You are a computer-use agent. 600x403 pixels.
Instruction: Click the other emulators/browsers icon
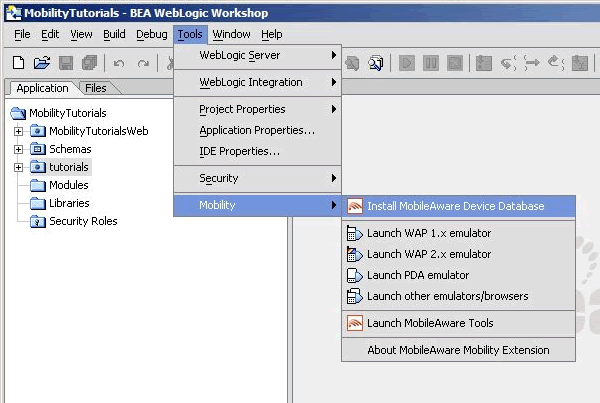coord(354,296)
